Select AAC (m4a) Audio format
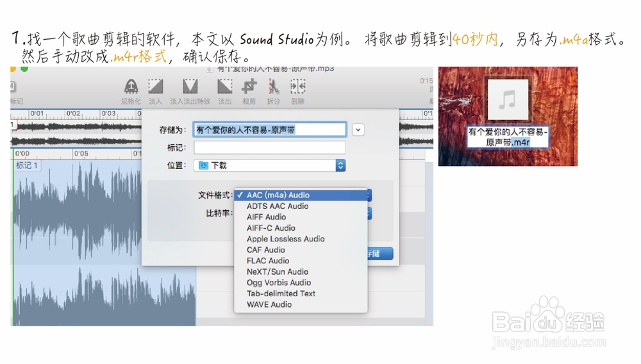The height and width of the screenshot is (364, 641). (x=301, y=195)
